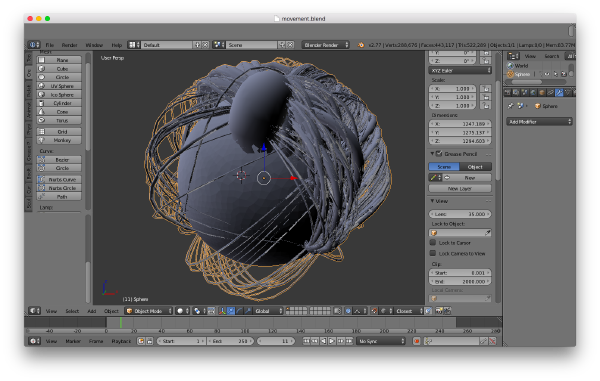Click the green current frame marker in timeline

tap(121, 322)
